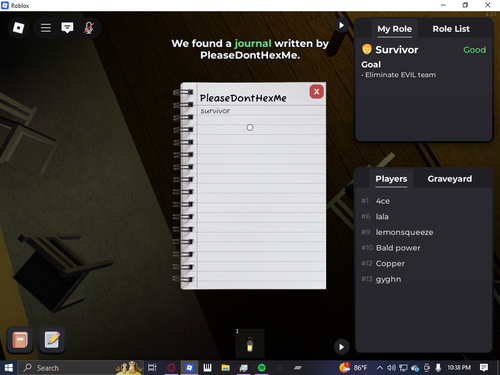Minimize the Roblox window
This screenshot has width=500, height=375.
[x=443, y=5]
